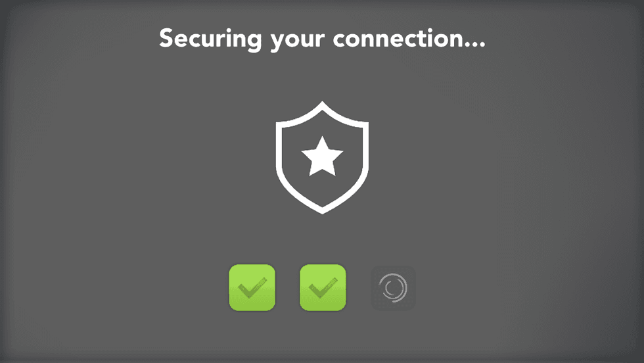Click the word "Securing" in the title
The height and width of the screenshot is (363, 644).
click(210, 40)
